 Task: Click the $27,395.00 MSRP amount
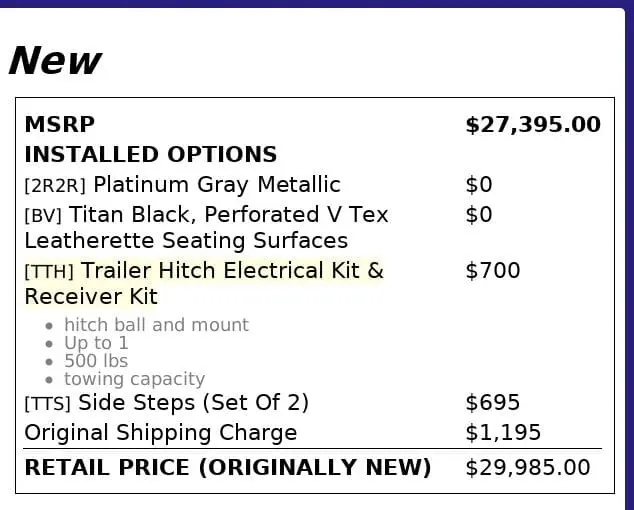[533, 125]
